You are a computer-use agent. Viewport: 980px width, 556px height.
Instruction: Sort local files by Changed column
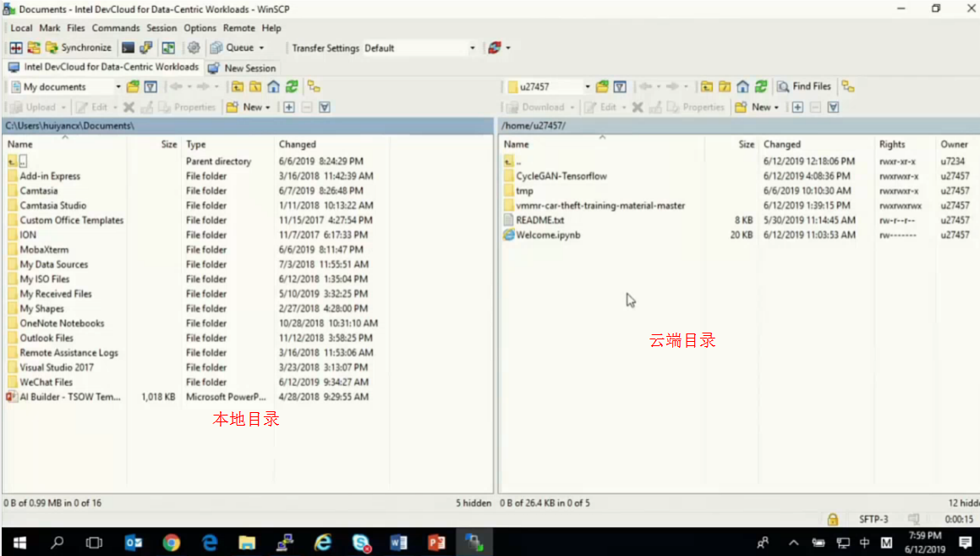click(x=331, y=145)
